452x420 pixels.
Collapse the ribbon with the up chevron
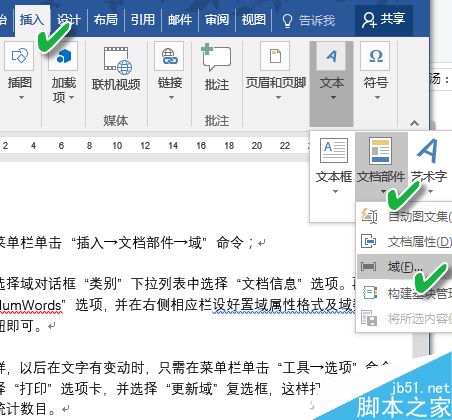(x=414, y=123)
